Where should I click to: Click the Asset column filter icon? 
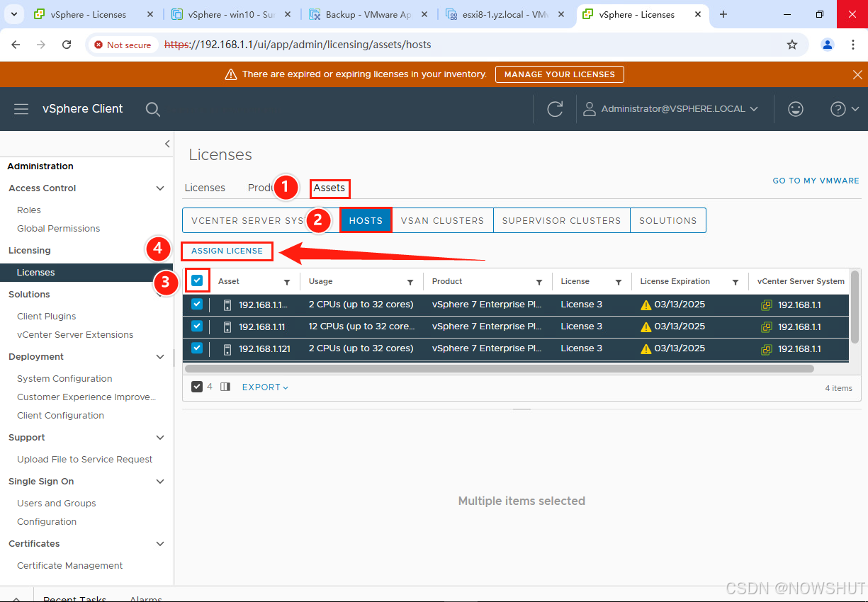point(287,282)
